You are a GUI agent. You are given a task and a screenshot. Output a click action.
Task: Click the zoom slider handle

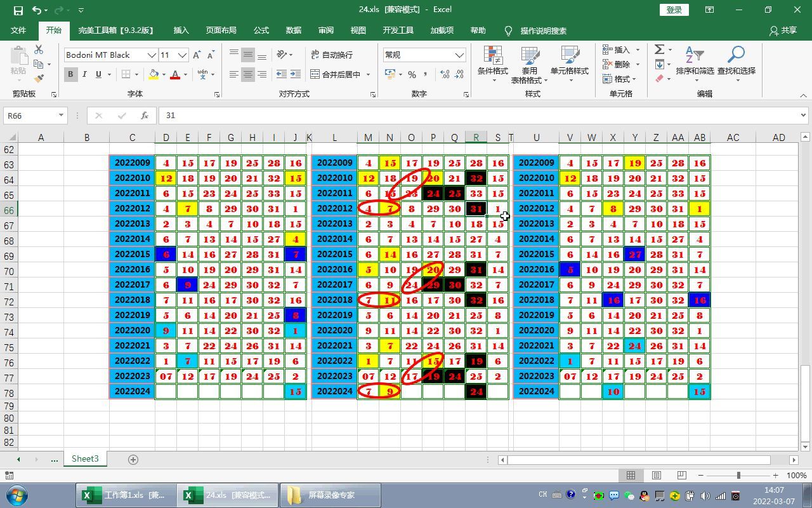click(x=738, y=475)
